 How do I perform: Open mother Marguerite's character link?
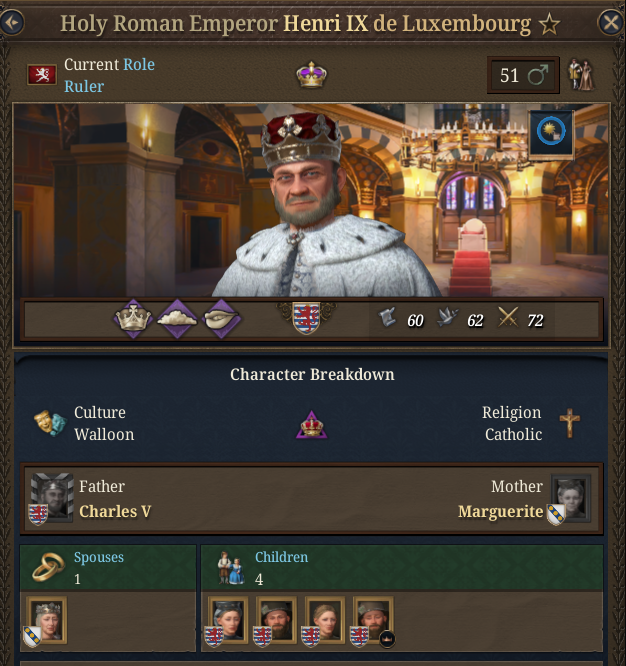[x=500, y=512]
